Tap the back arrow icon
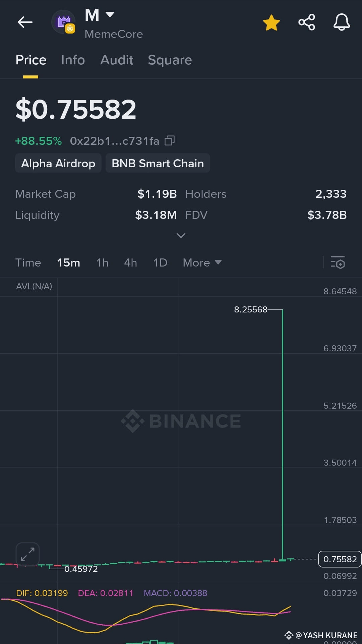This screenshot has height=644, width=362. [25, 22]
